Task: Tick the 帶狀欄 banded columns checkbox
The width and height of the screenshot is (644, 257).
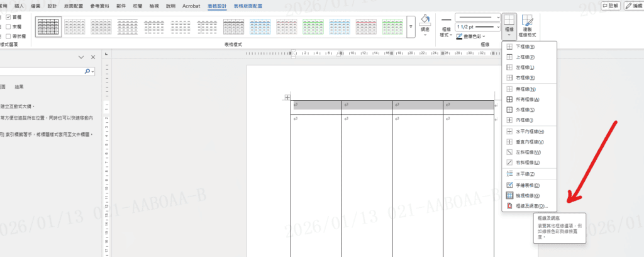Action: pyautogui.click(x=8, y=36)
